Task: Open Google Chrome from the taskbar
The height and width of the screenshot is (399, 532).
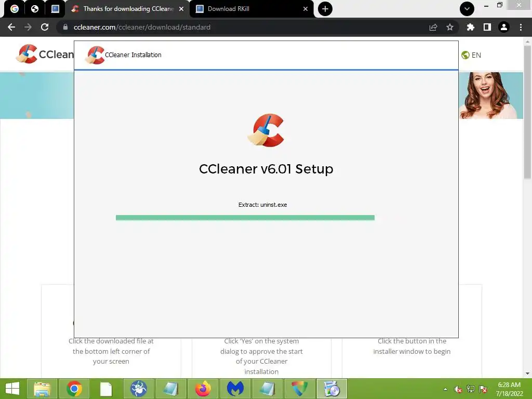Action: click(x=74, y=389)
